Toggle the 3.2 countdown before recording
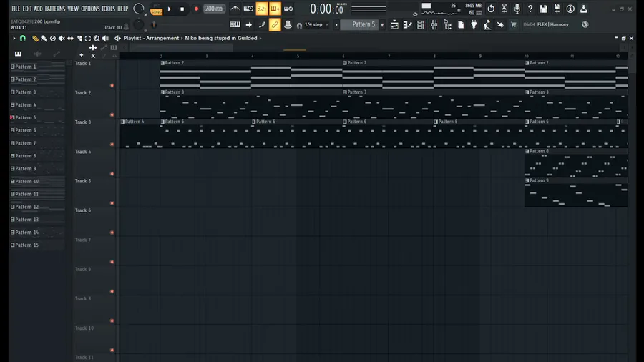 click(x=262, y=9)
